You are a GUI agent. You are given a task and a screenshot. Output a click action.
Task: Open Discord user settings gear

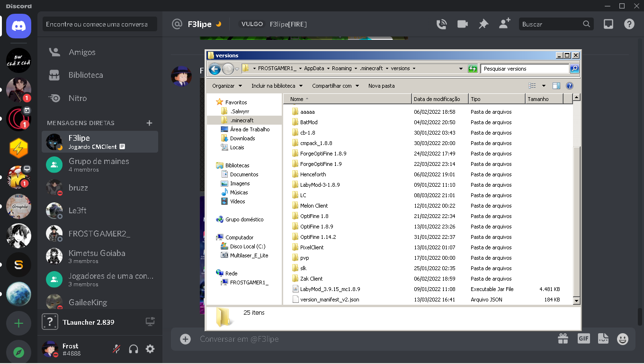point(150,349)
